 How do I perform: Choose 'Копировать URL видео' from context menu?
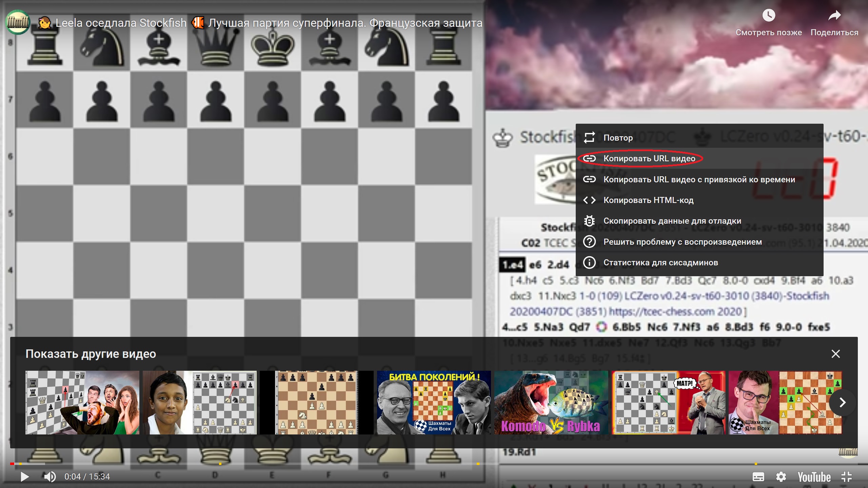coord(699,158)
